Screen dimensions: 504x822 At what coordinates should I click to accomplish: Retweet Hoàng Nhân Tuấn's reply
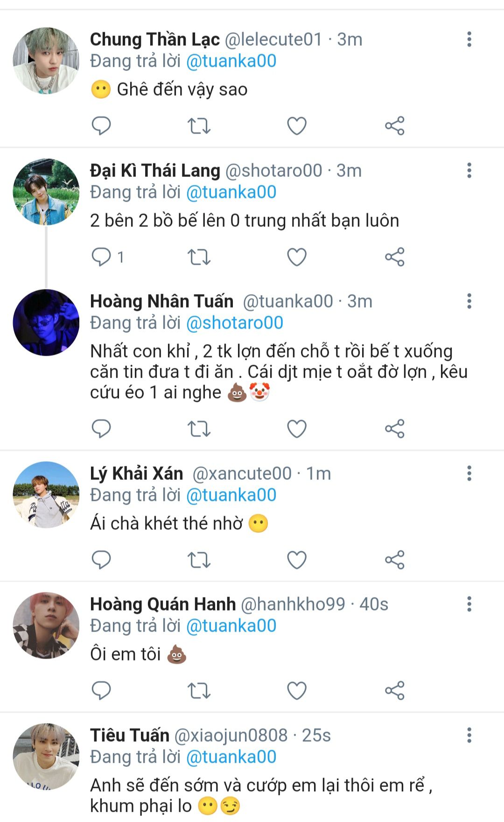coord(199,429)
